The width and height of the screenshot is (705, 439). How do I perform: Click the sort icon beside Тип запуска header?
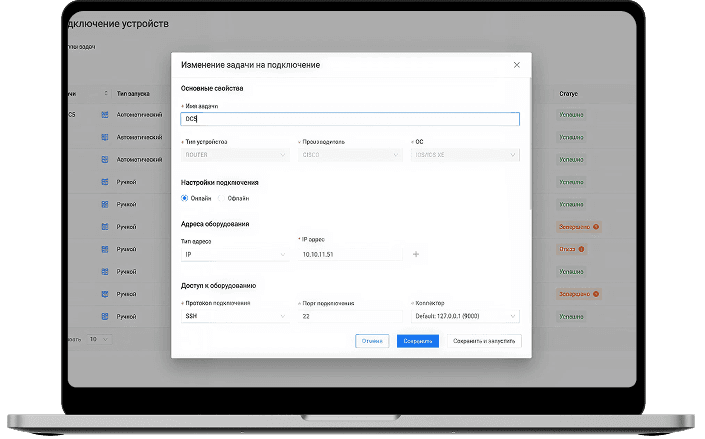pyautogui.click(x=105, y=94)
